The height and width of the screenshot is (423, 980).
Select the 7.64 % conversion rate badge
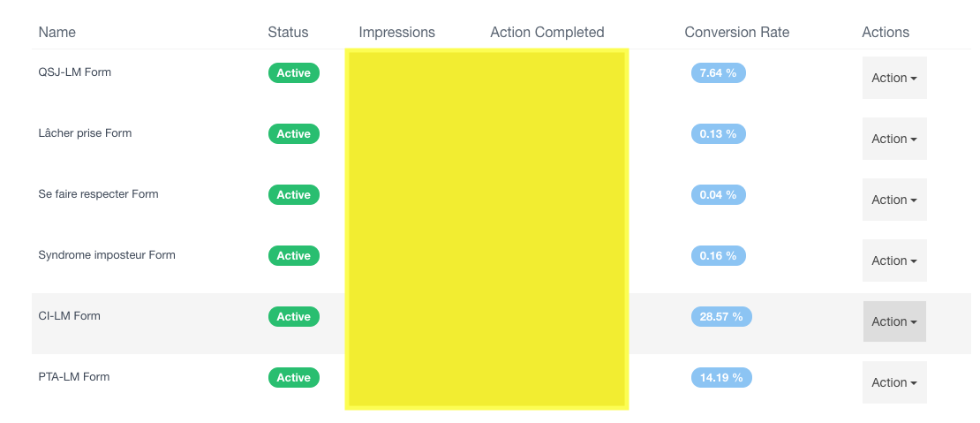pyautogui.click(x=718, y=73)
